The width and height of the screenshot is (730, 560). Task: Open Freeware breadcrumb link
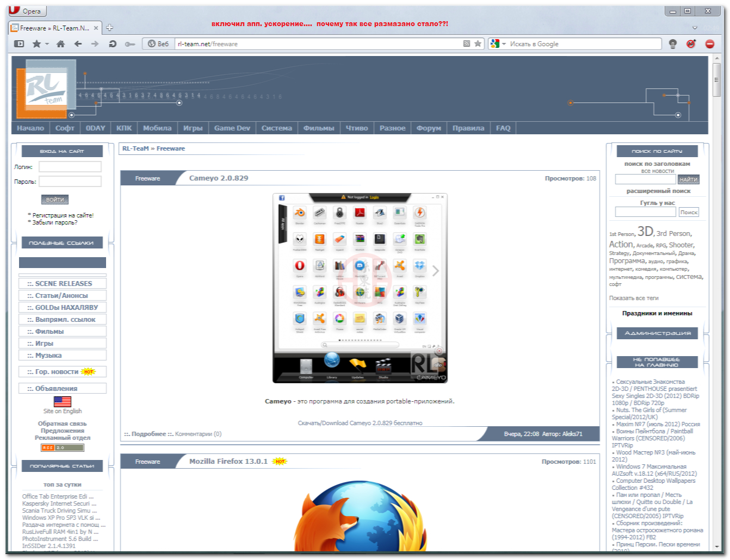(x=171, y=148)
